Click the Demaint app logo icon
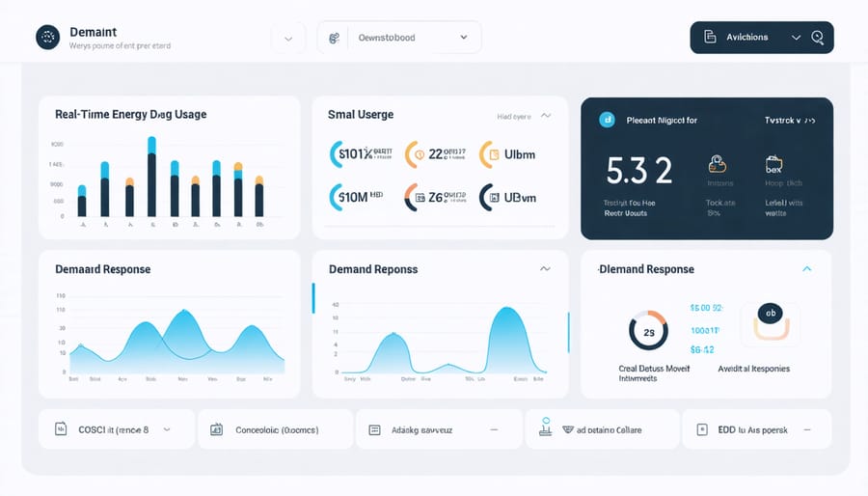The image size is (868, 496). coord(47,37)
